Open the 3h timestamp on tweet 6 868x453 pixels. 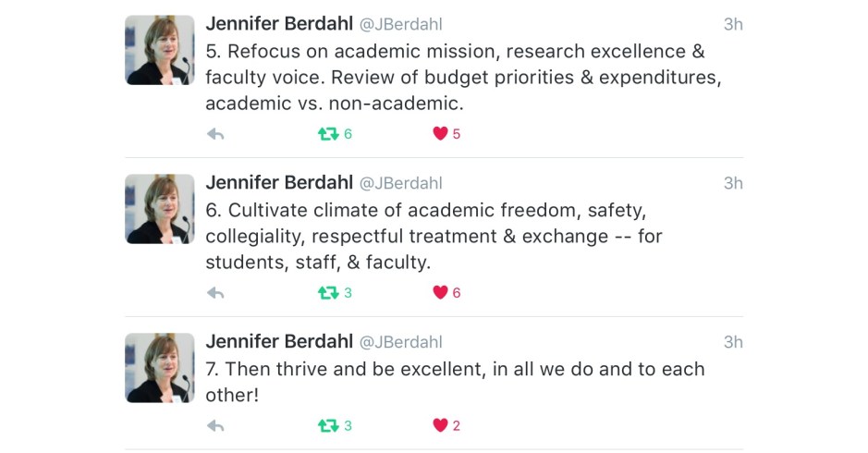coord(732,184)
